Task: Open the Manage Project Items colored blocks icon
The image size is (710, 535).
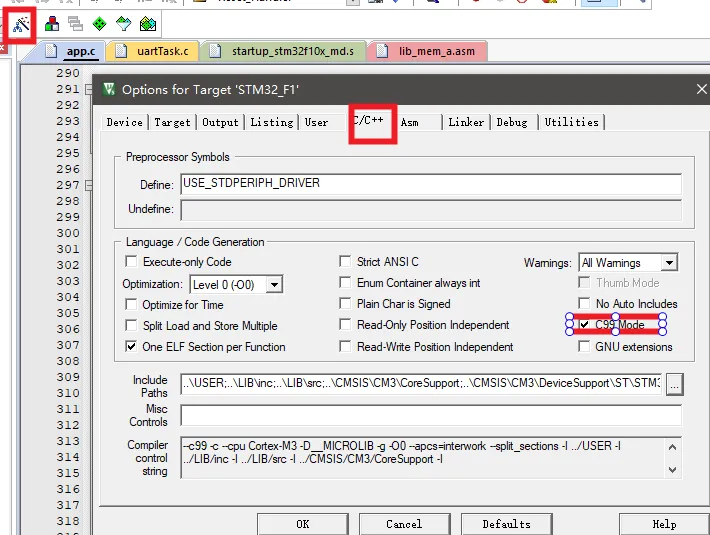Action: (x=52, y=24)
